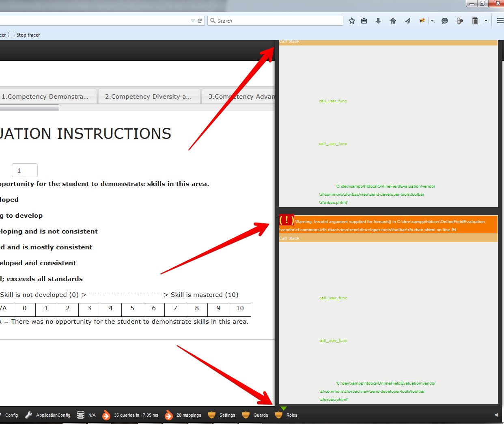Click the orange queries arrow icon
This screenshot has height=424, width=504.
pos(106,415)
